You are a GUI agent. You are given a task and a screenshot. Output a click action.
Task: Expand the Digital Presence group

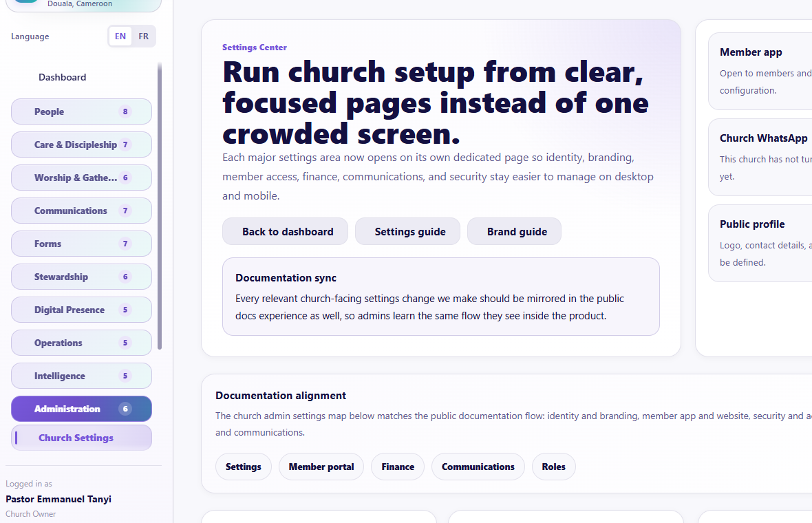click(81, 310)
